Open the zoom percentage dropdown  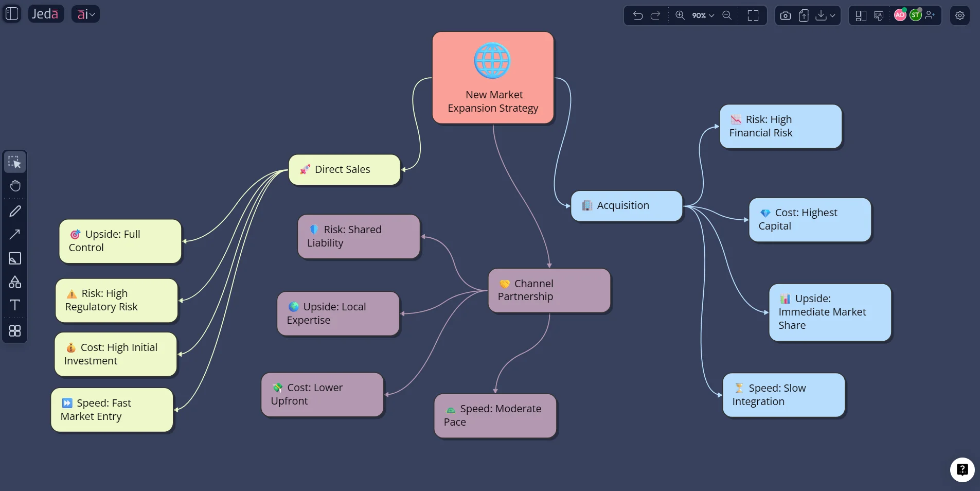701,15
